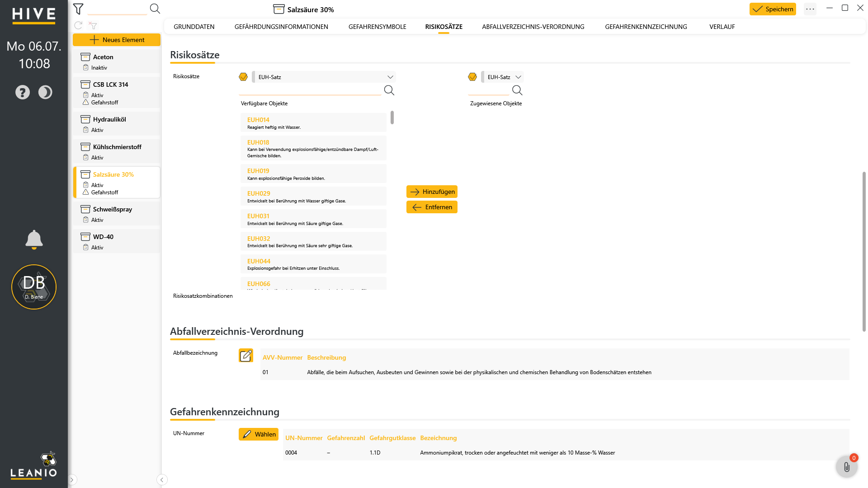Screen dimensions: 868x488
Task: Search assigned objects magnifier icon
Action: pos(518,90)
